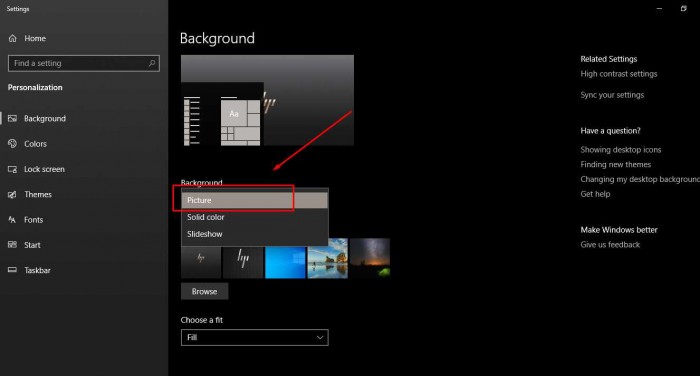Image resolution: width=700 pixels, height=376 pixels.
Task: Click the Have a question? heading
Action: 610,131
